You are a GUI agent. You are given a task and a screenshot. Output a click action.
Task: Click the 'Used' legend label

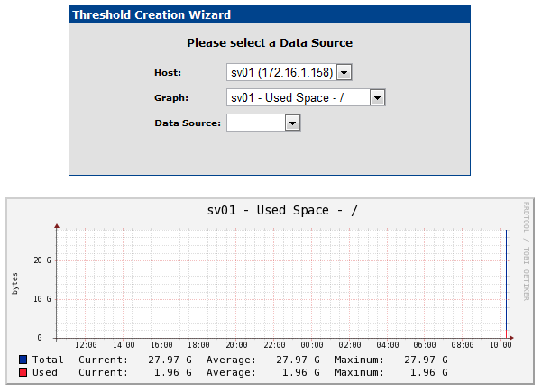click(45, 372)
